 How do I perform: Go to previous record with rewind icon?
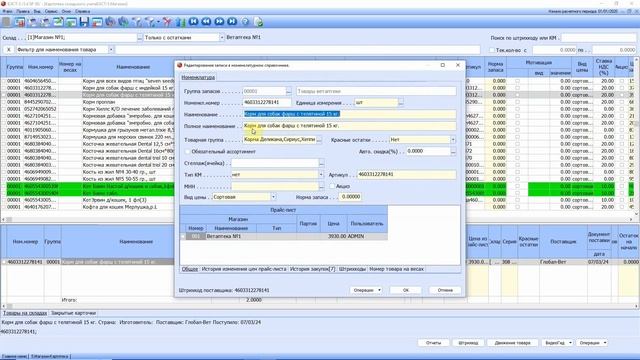(207, 22)
